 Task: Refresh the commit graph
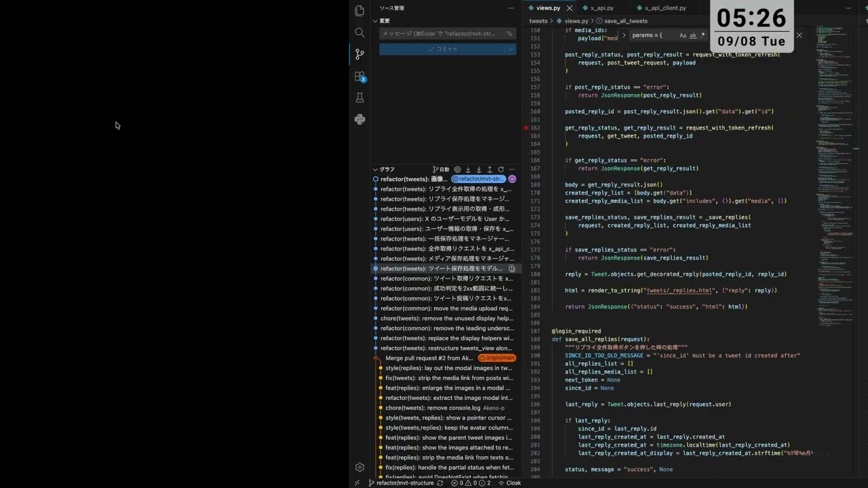tap(500, 169)
